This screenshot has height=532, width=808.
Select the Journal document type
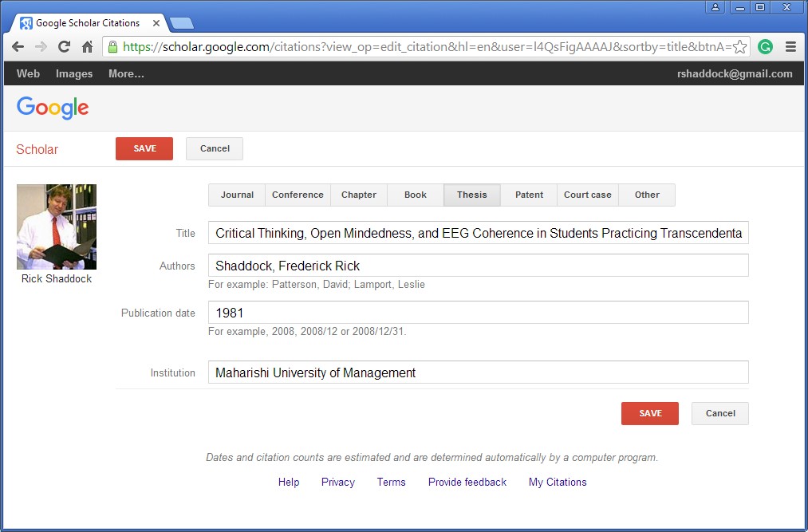[x=237, y=195]
